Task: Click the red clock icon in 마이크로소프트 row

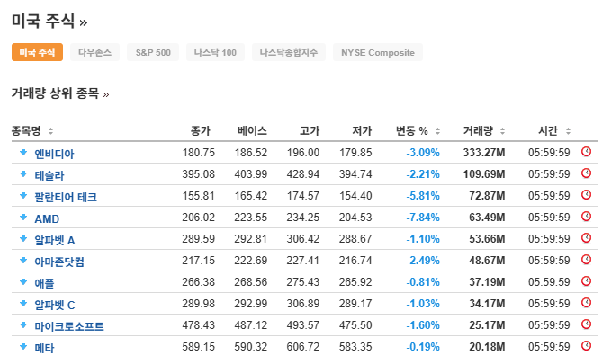Action: pyautogui.click(x=586, y=324)
